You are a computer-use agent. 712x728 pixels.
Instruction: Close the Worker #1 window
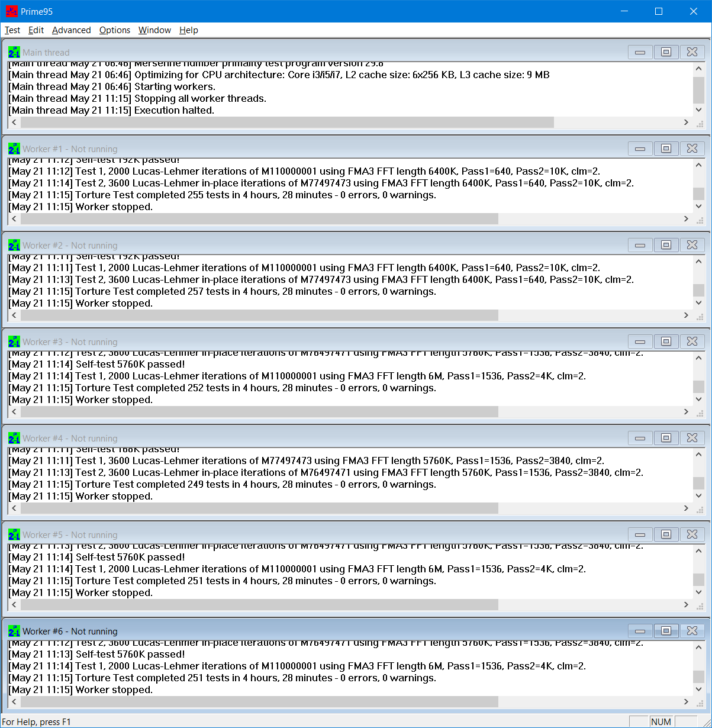point(692,149)
